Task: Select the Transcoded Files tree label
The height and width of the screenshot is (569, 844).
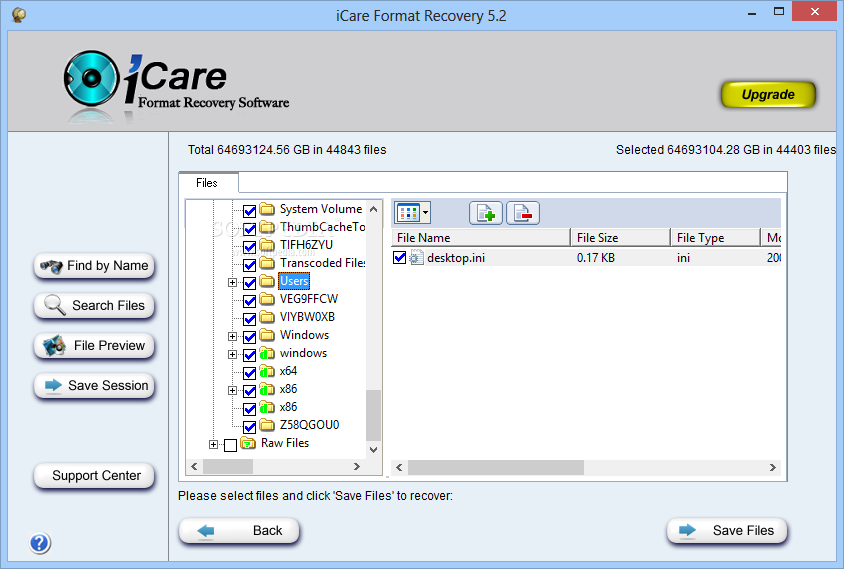Action: click(322, 263)
